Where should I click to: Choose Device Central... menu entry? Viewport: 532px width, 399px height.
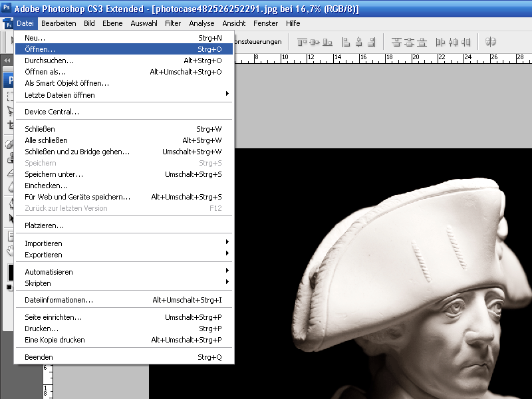(x=124, y=112)
